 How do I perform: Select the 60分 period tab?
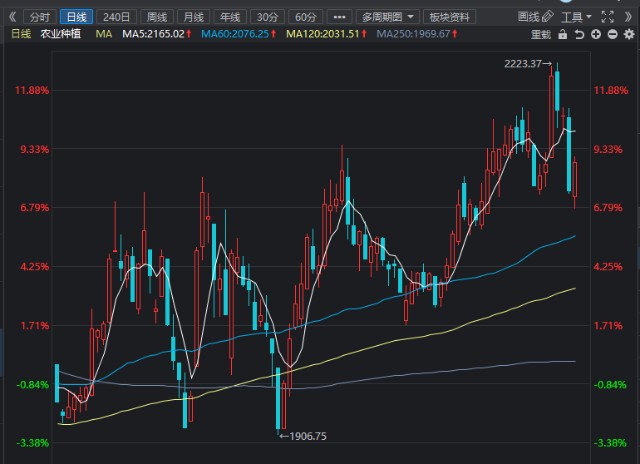[303, 17]
